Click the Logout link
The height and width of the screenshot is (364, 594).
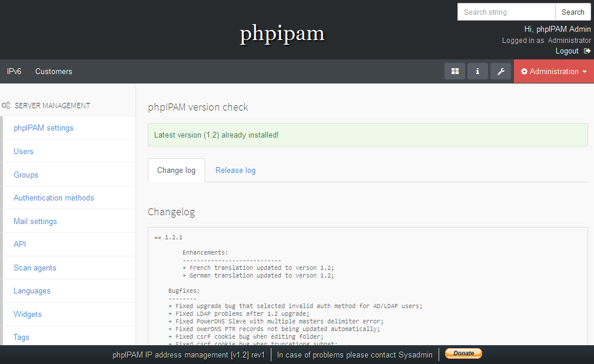coord(567,51)
